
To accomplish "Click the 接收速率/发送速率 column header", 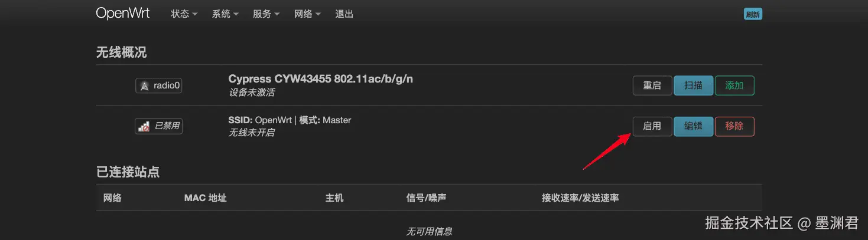I will [x=580, y=198].
